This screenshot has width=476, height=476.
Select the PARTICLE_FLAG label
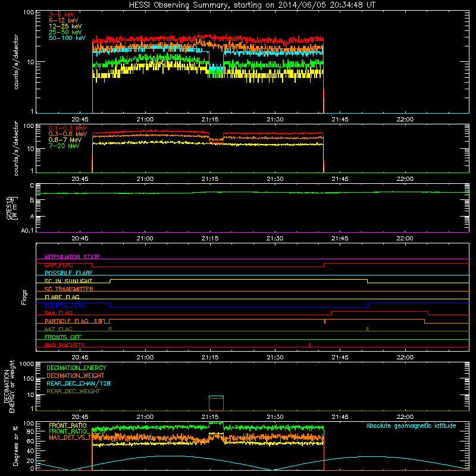pos(67,321)
